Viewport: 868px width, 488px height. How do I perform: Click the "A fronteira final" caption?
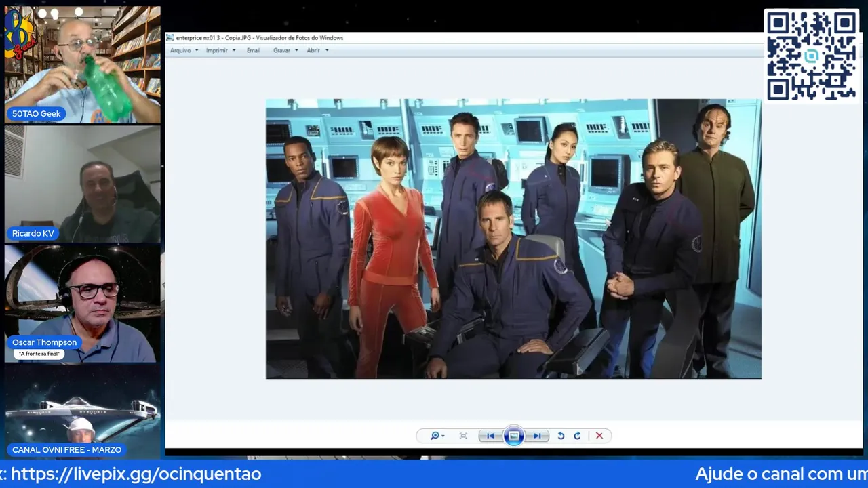(39, 354)
